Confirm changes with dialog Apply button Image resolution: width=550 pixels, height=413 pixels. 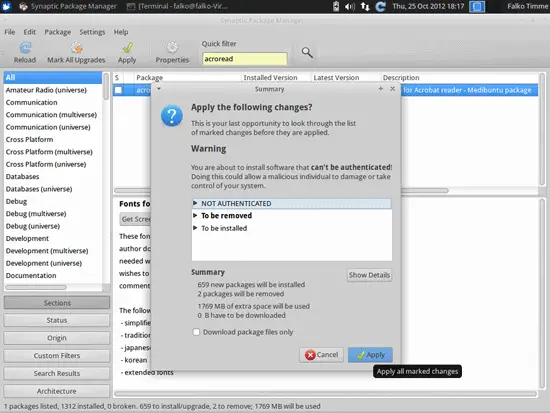[x=370, y=355]
